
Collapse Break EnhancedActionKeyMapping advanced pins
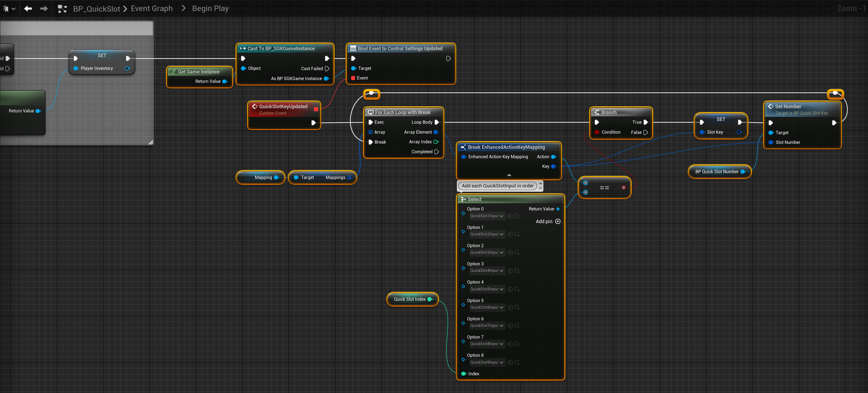click(509, 175)
